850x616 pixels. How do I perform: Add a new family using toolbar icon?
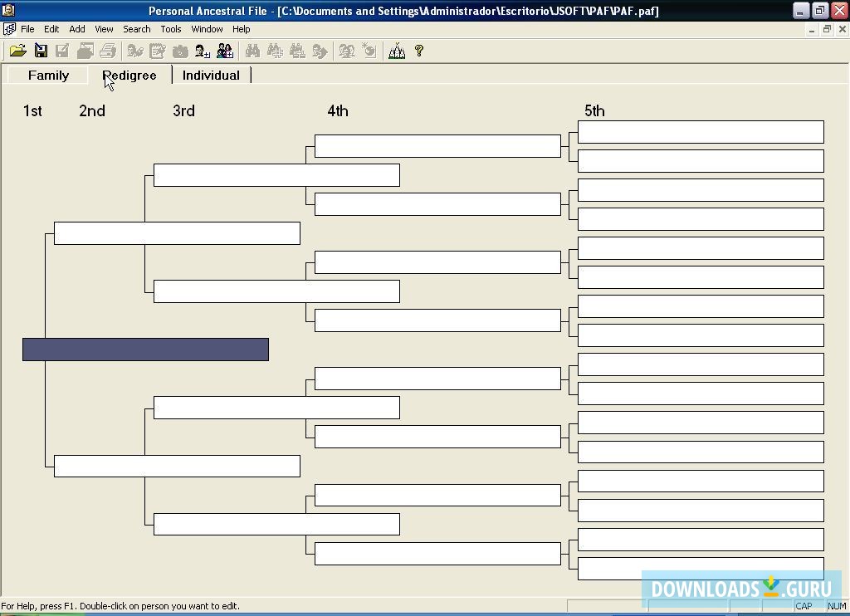pos(225,51)
